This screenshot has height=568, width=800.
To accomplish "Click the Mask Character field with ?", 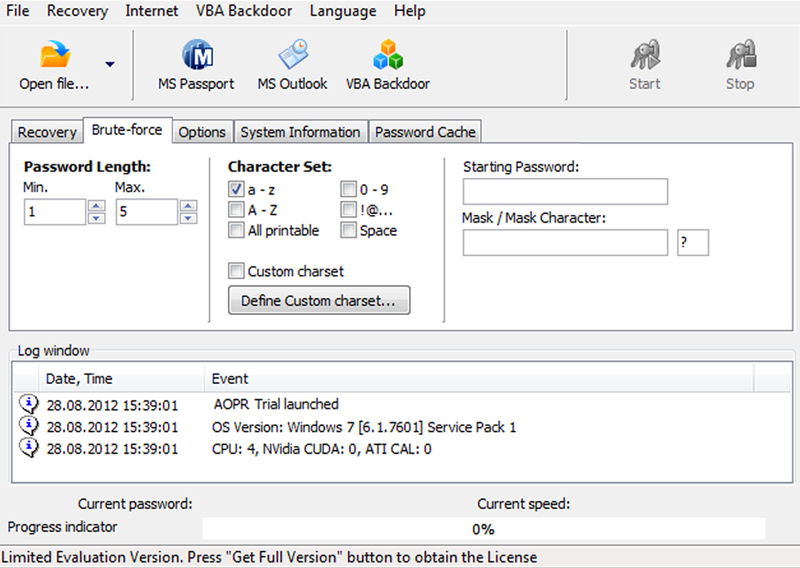I will (693, 242).
